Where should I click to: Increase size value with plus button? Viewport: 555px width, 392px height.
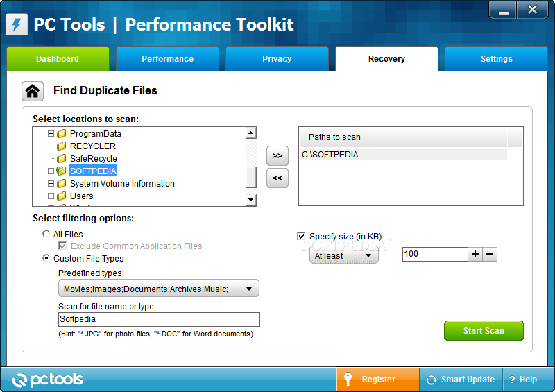pyautogui.click(x=475, y=254)
